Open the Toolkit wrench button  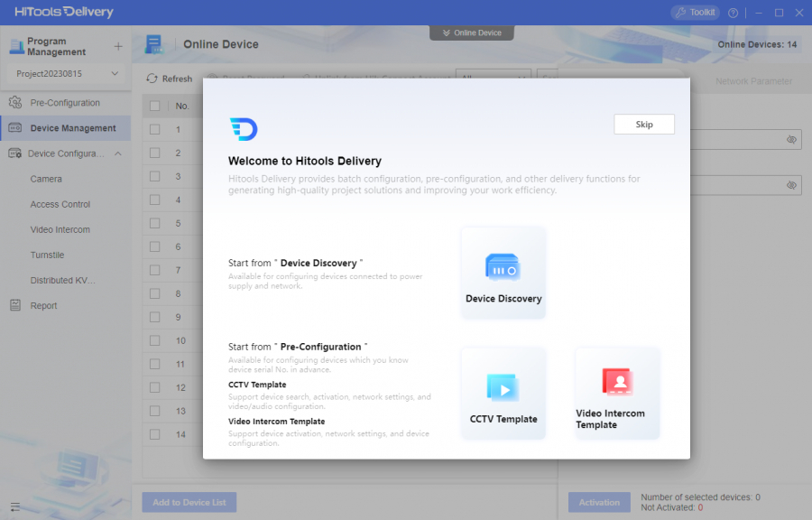coord(696,13)
